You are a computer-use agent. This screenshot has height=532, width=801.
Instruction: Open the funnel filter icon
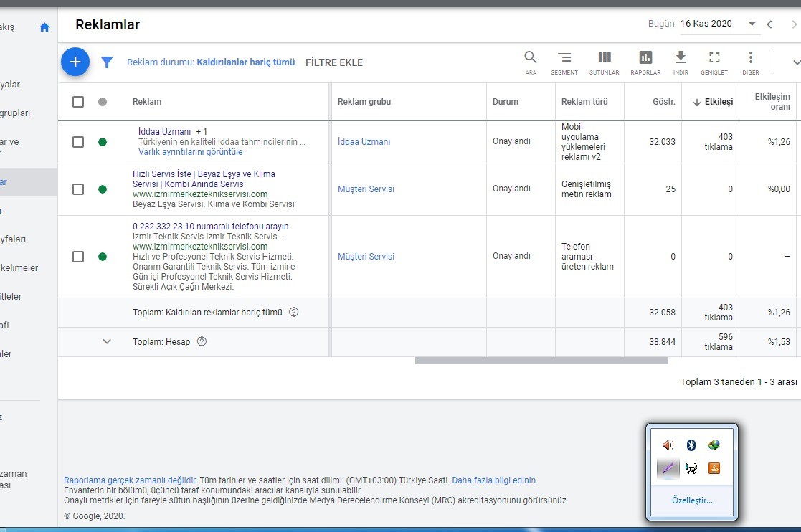pos(107,62)
